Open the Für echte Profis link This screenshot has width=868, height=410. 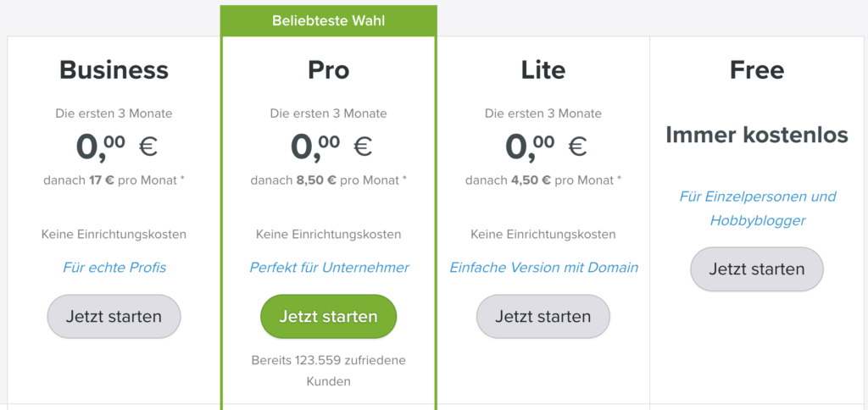pos(114,268)
